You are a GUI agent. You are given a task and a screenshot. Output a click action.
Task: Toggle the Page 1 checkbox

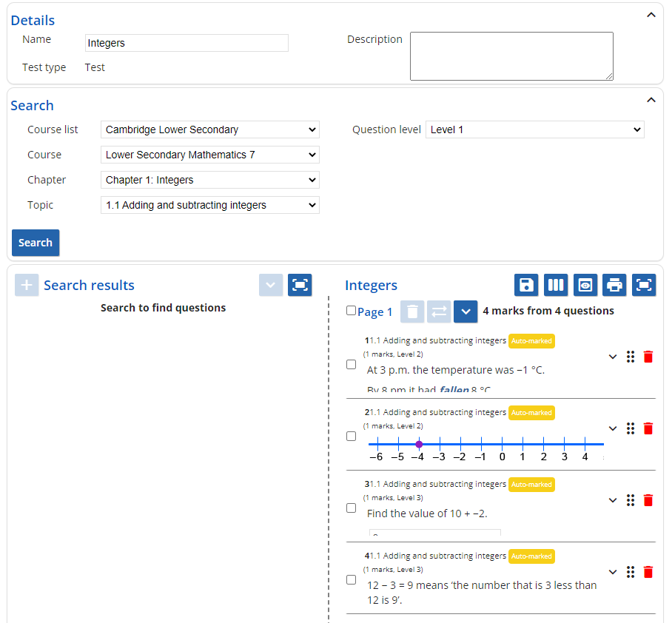[x=351, y=310]
